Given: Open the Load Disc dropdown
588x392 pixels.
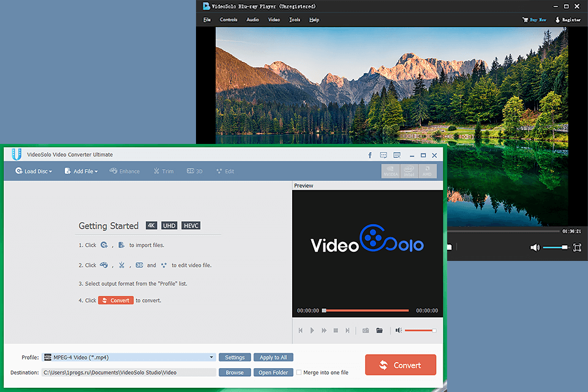Looking at the screenshot, I should coord(34,171).
